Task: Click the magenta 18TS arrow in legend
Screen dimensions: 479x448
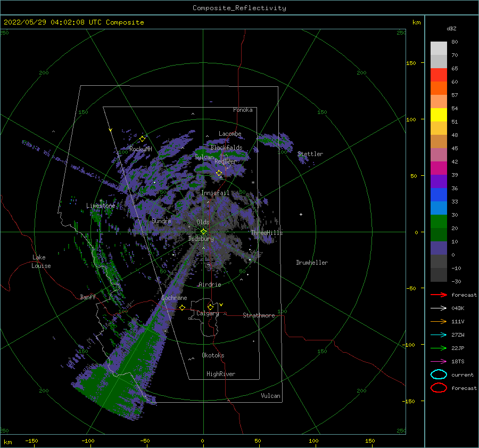Action: point(439,362)
